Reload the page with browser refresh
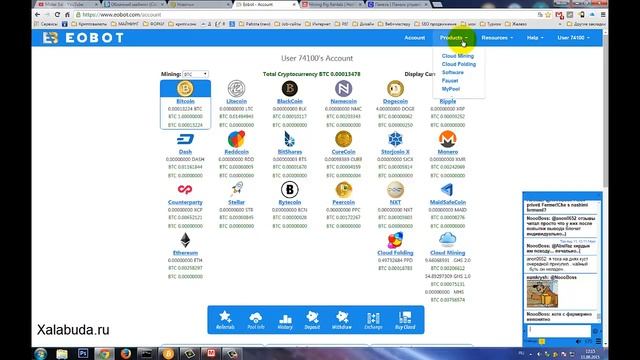Screen dimensions: 640x360 tap(57, 15)
